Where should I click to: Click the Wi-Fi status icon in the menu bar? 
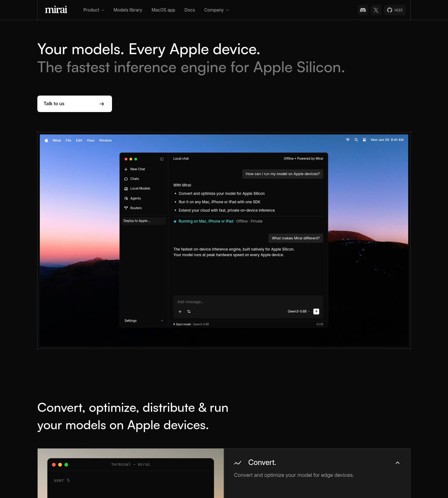pyautogui.click(x=348, y=140)
